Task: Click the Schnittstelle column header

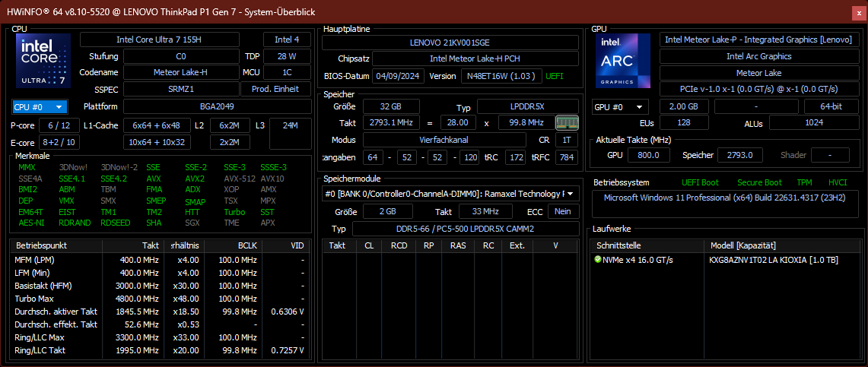Action: click(647, 245)
